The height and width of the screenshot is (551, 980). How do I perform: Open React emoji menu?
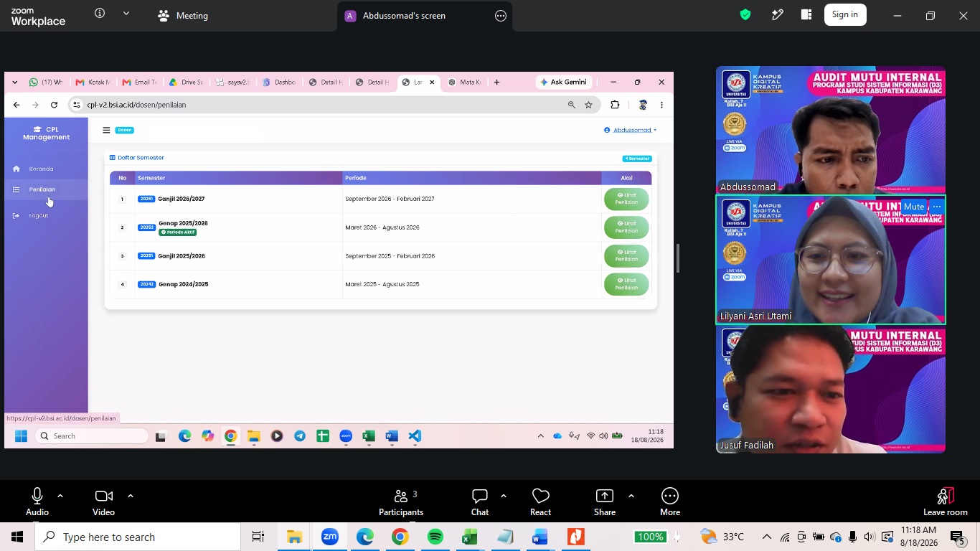[540, 501]
